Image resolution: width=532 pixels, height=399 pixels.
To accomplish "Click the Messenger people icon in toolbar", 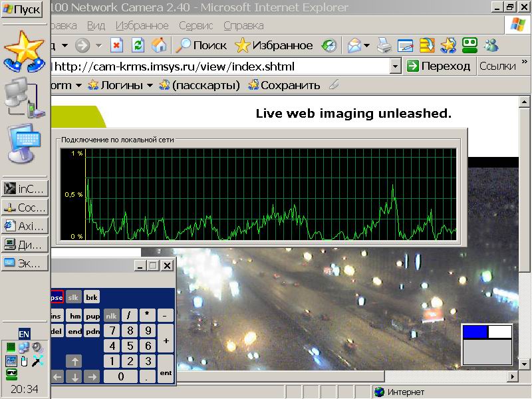I will click(x=492, y=45).
